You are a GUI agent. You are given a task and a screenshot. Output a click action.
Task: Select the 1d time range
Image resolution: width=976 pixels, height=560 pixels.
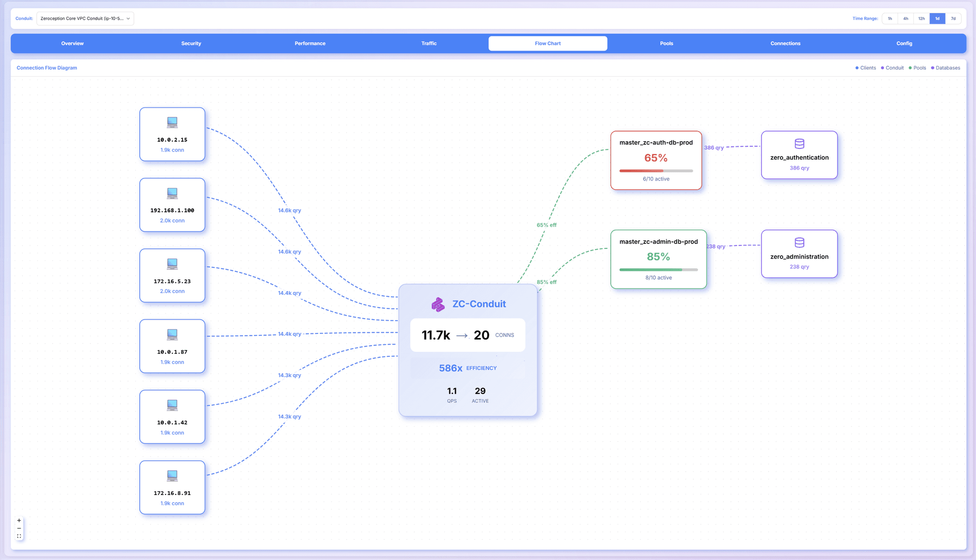tap(937, 18)
